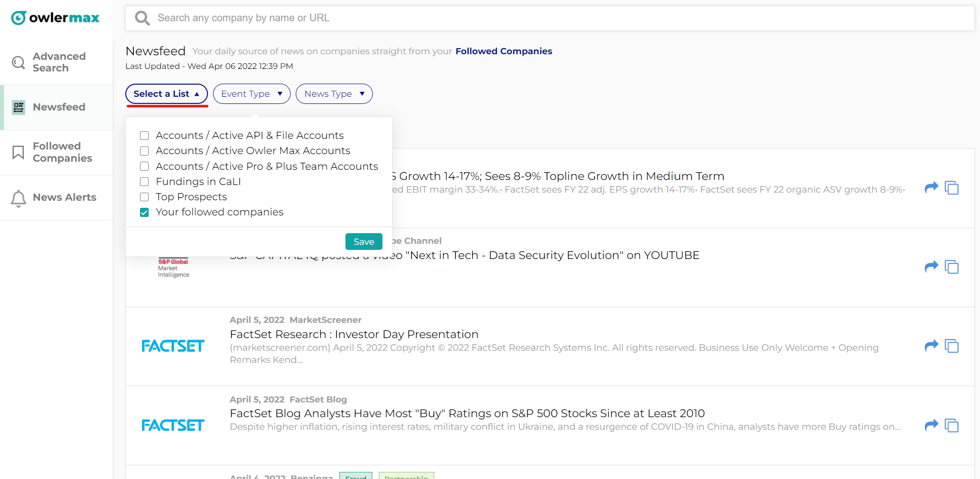Collapse the Select a List dropdown

[x=166, y=94]
